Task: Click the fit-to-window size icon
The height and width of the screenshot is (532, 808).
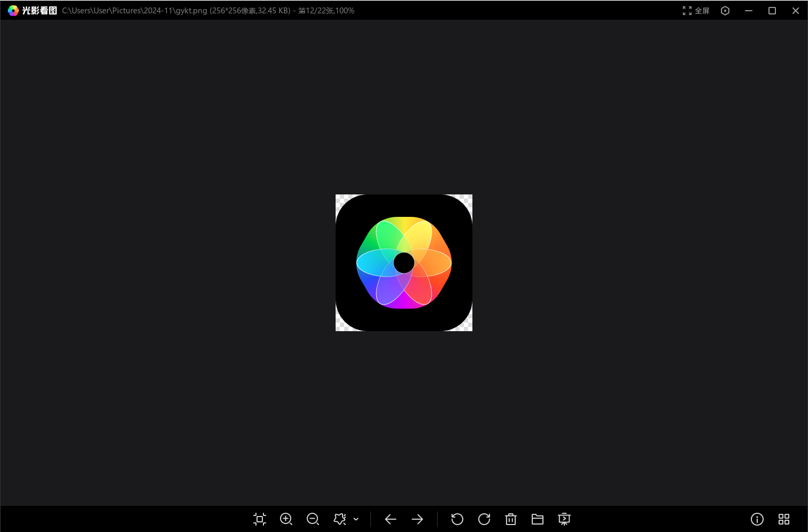Action: point(260,519)
